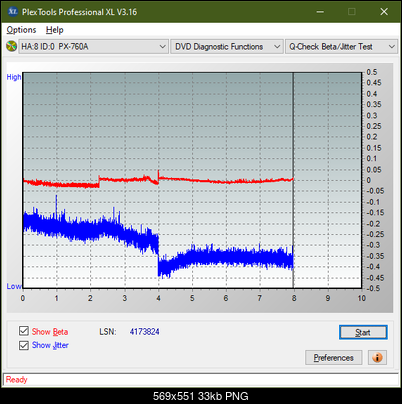Screen dimensions: 402x404
Task: Expand the DVD Diagnostic Functions dropdown
Action: [x=227, y=47]
